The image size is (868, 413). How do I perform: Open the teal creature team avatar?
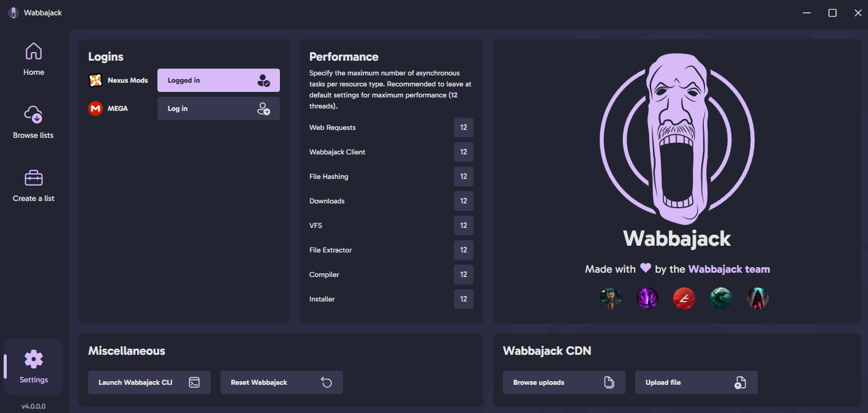pos(721,298)
